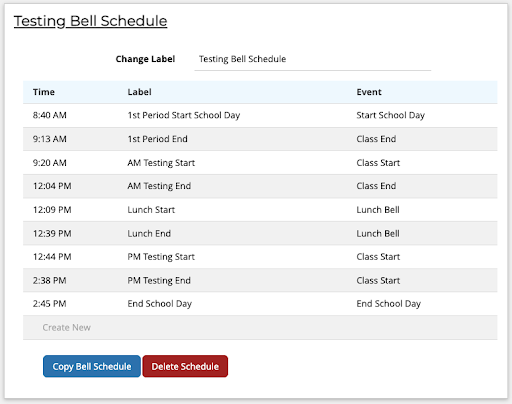
Task: Click the 9:20 AM Class Start event
Action: coord(378,163)
